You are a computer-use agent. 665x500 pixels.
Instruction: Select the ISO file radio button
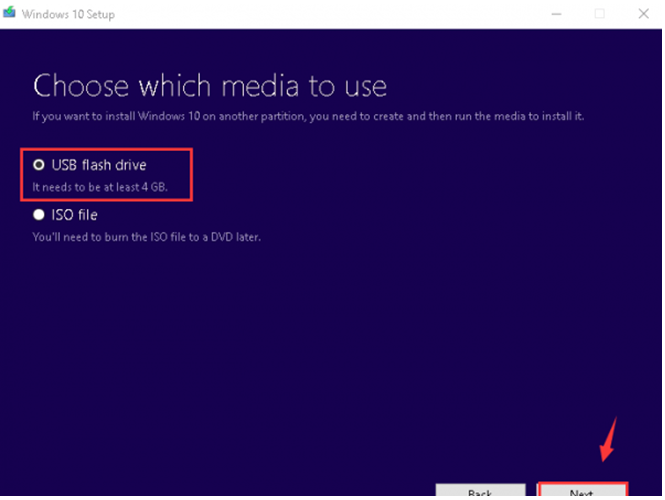coord(39,215)
